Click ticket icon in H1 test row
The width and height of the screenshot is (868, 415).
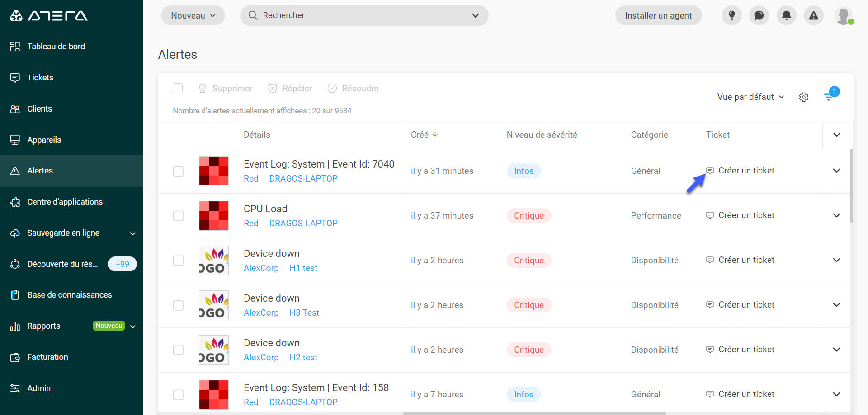[710, 260]
